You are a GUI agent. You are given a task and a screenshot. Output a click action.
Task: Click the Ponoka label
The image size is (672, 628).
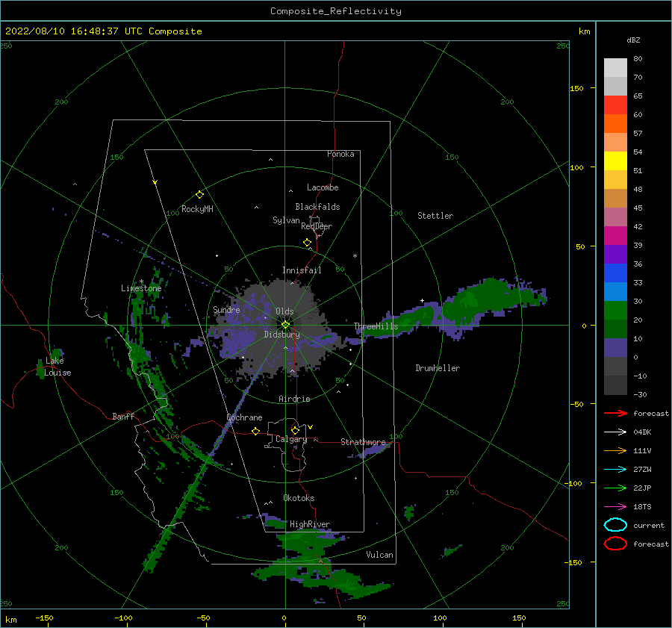point(340,154)
